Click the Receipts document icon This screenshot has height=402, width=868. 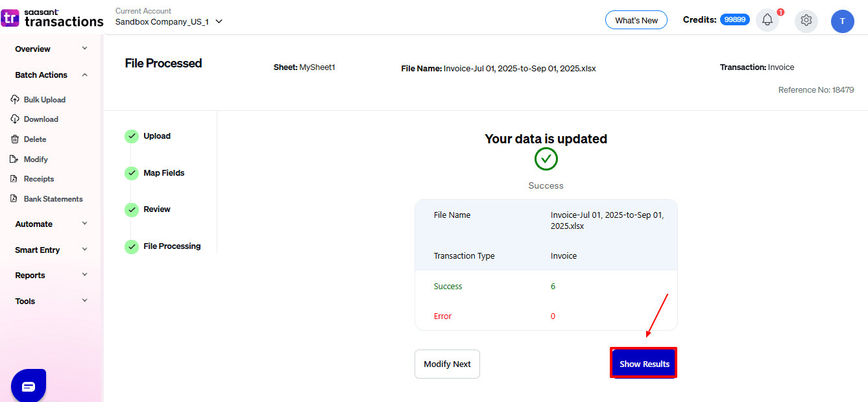[x=15, y=179]
